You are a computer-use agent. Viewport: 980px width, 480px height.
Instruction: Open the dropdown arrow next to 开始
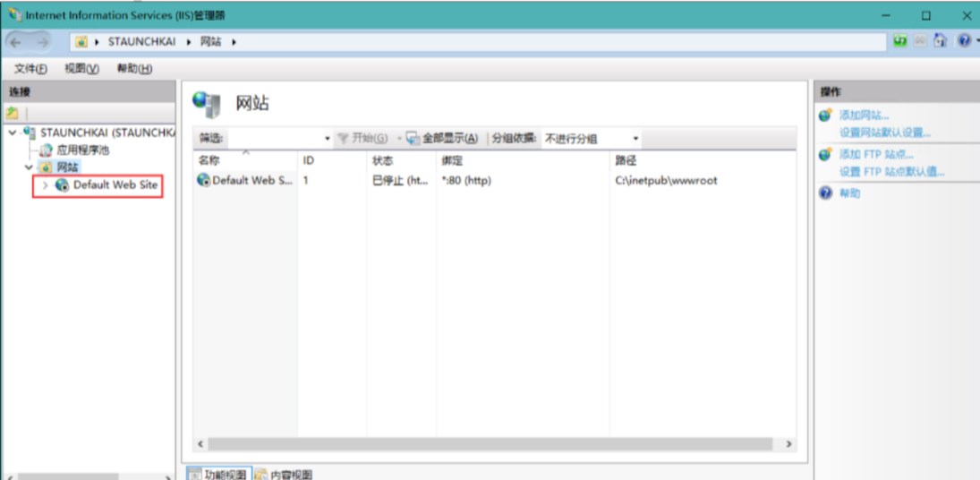click(x=399, y=138)
